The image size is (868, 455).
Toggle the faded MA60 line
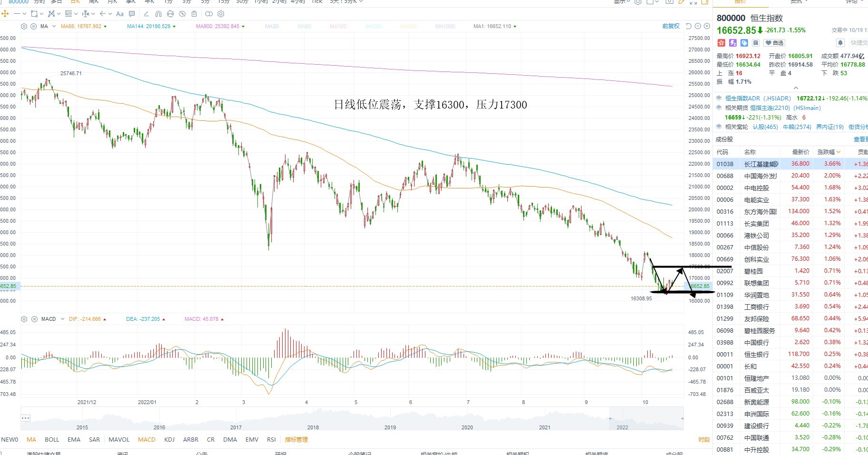305,26
